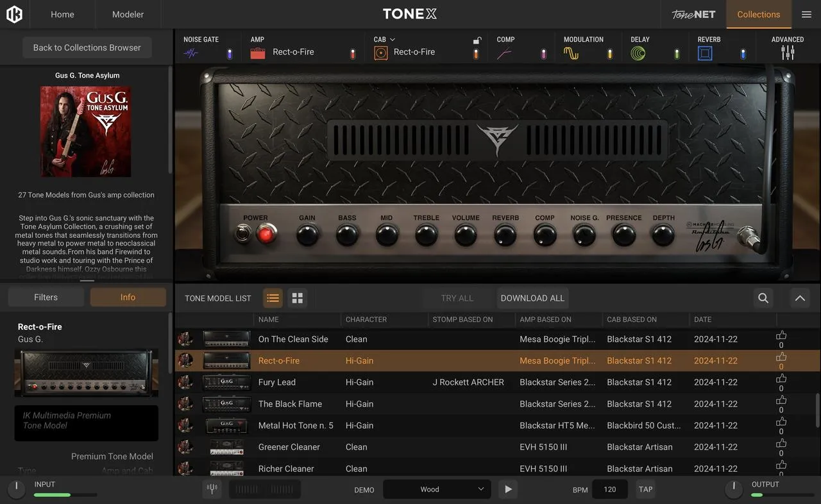
Task: Expand the CAB dropdown arrow
Action: point(393,40)
